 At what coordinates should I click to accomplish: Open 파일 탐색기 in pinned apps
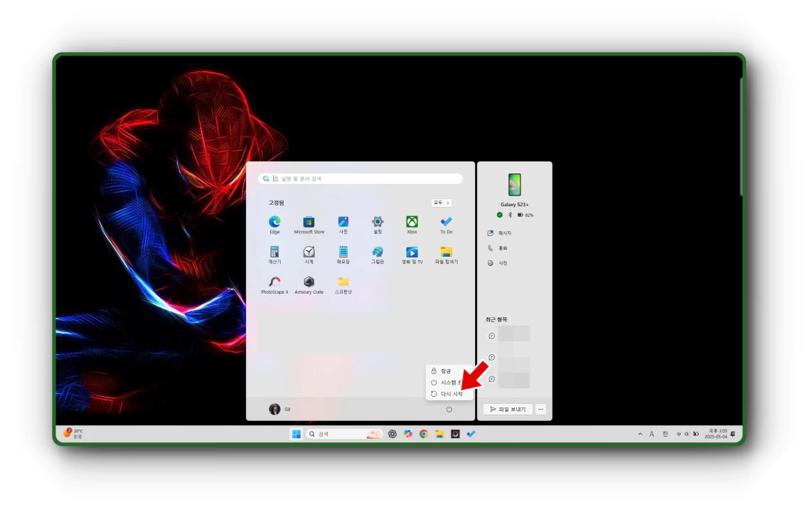tap(446, 255)
